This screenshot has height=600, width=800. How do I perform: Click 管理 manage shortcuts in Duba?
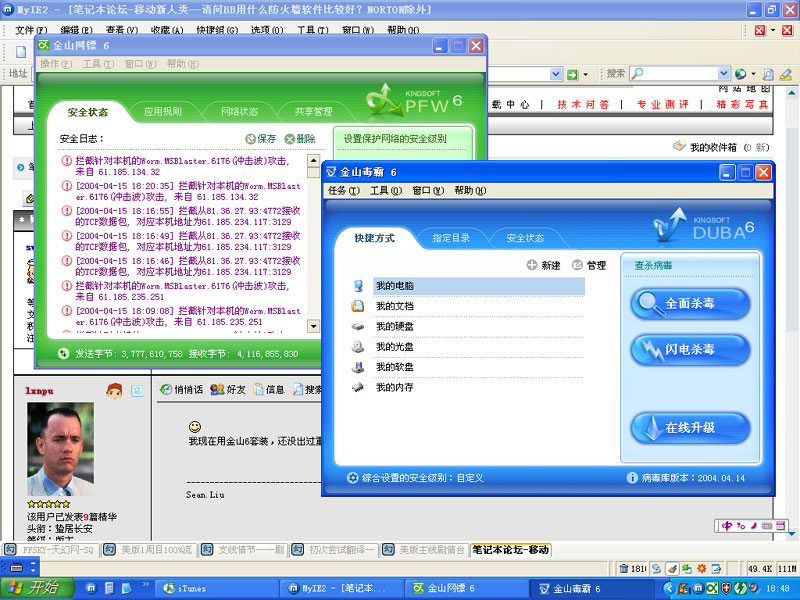[x=589, y=265]
